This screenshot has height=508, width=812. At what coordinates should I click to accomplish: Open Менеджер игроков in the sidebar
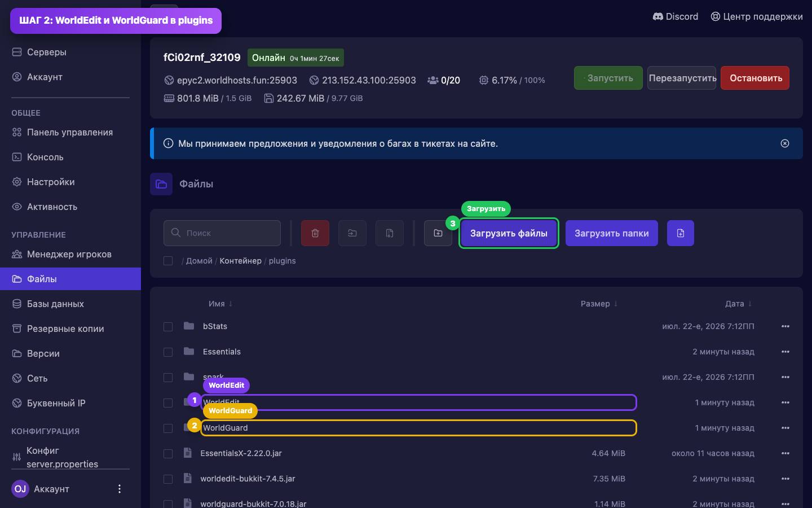click(70, 254)
